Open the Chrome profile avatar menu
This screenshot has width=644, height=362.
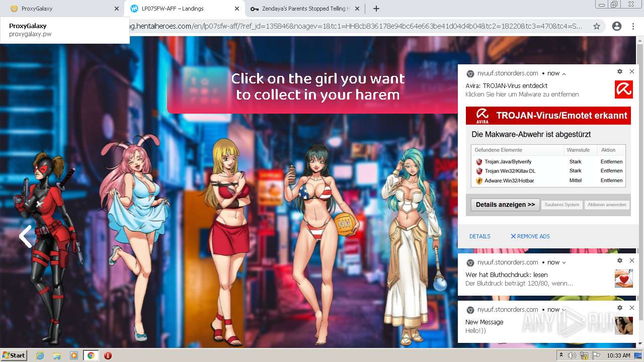616,26
